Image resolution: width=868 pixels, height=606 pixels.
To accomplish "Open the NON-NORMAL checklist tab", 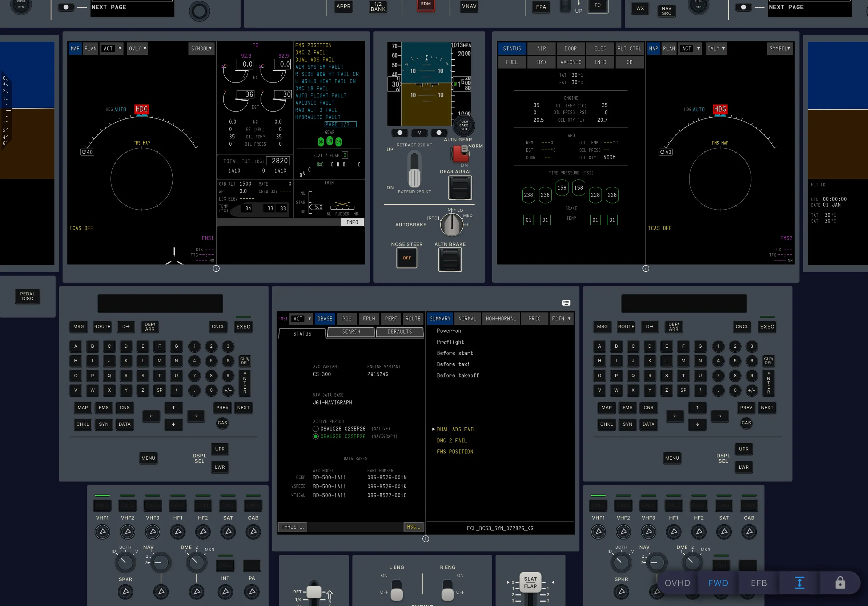I will coord(501,319).
